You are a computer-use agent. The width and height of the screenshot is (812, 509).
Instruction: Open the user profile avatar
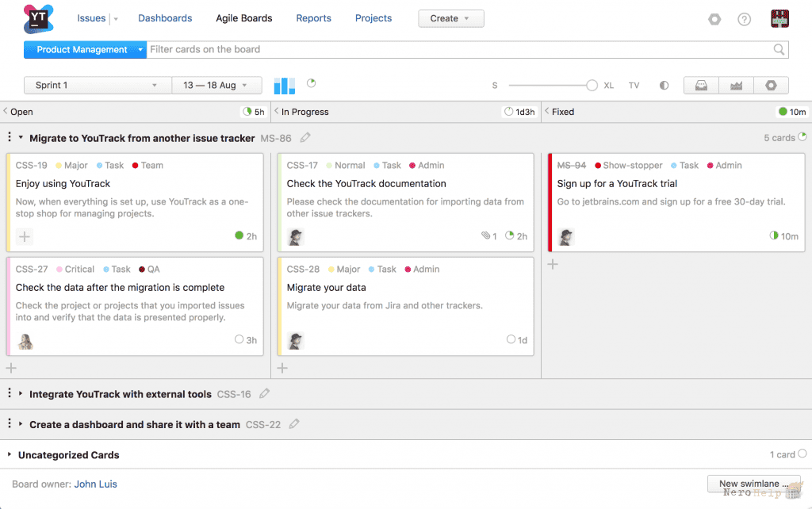[x=779, y=19]
